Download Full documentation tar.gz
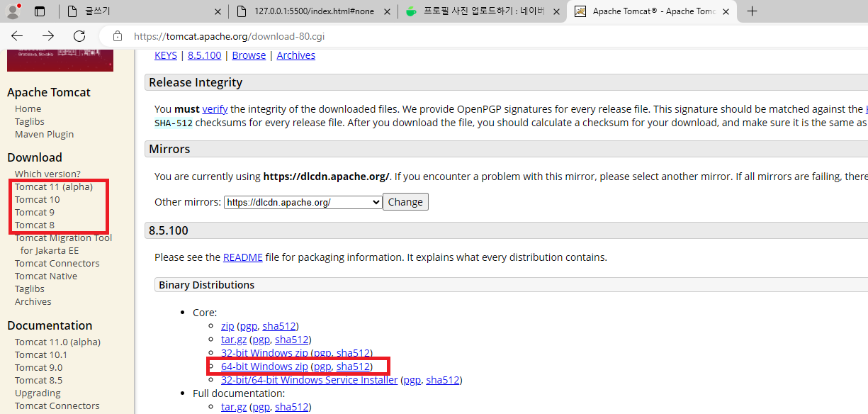 pos(234,407)
